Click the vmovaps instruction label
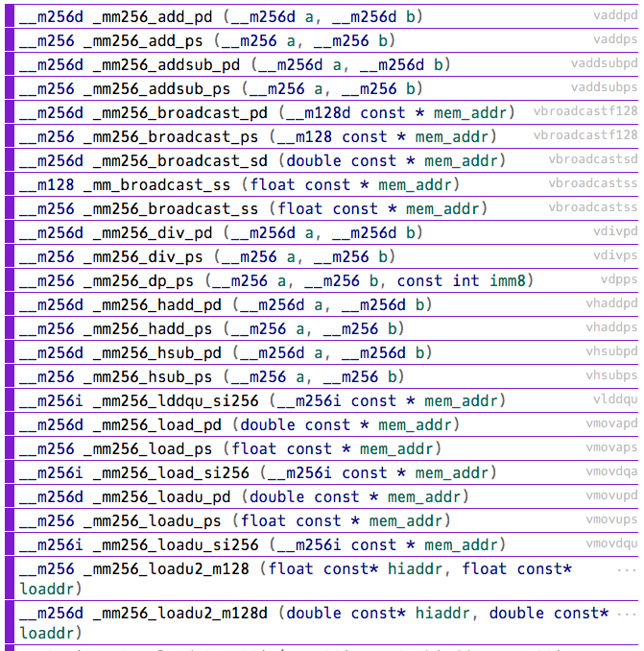 pyautogui.click(x=611, y=447)
